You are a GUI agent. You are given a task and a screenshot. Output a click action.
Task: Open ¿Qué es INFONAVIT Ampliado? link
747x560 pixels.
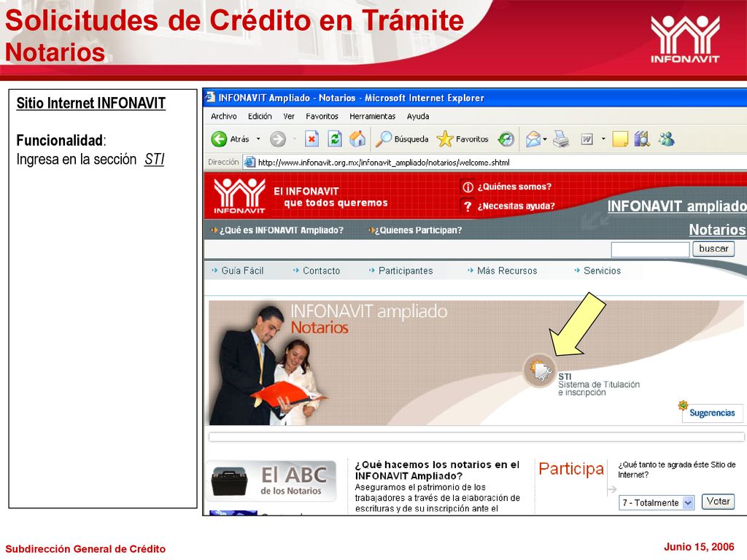[281, 230]
